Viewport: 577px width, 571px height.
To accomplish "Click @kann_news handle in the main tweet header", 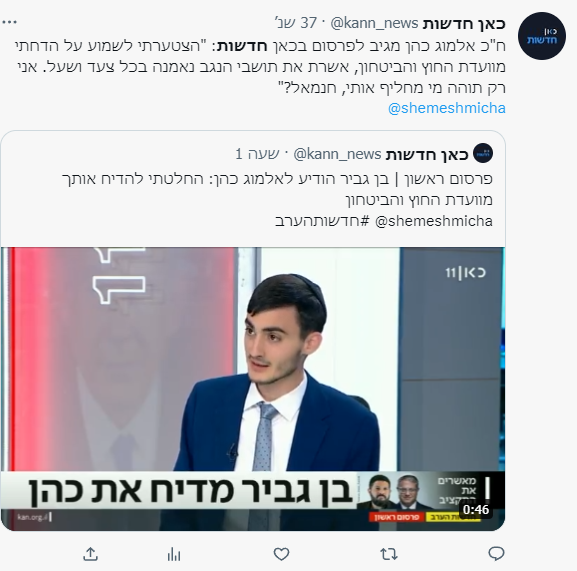I will [374, 23].
